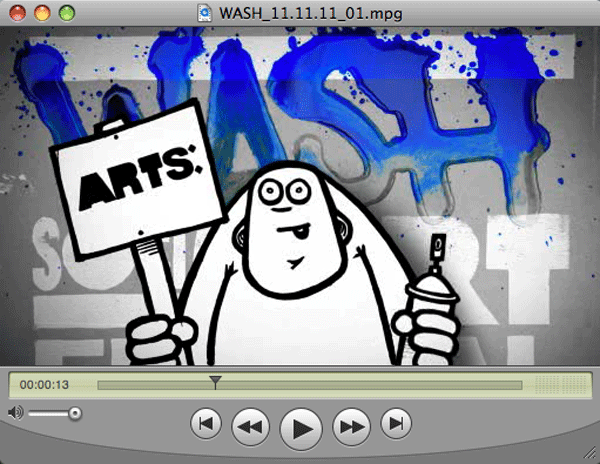Skip to the beginning of the movie

pos(206,423)
